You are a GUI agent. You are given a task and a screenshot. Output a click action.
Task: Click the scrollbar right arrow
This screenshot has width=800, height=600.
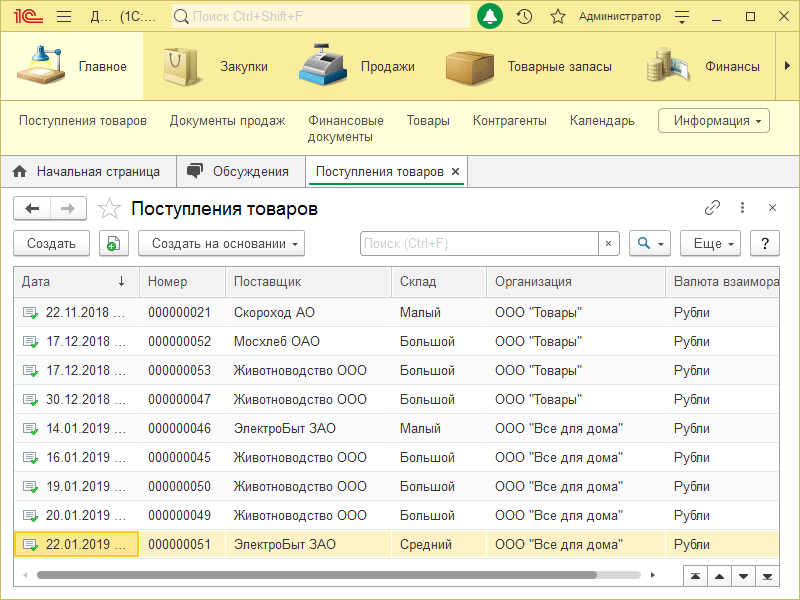tap(653, 575)
